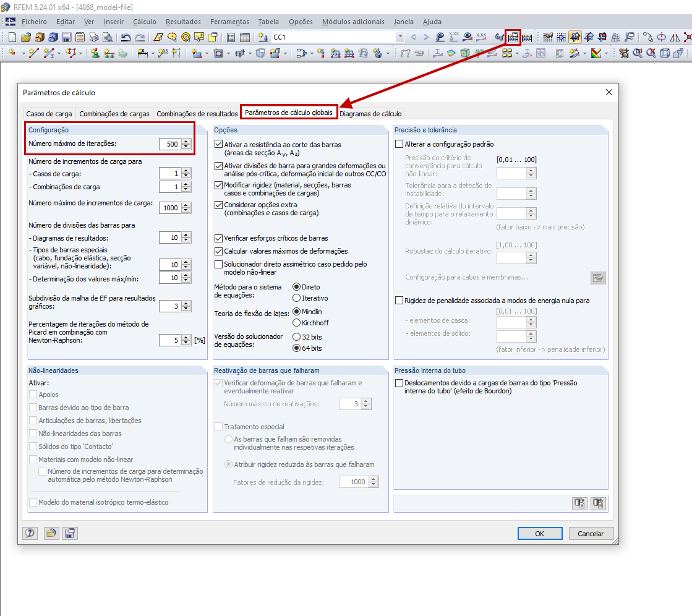692x616 pixels.
Task: Click the isometric solid results icon
Action: coord(465,53)
